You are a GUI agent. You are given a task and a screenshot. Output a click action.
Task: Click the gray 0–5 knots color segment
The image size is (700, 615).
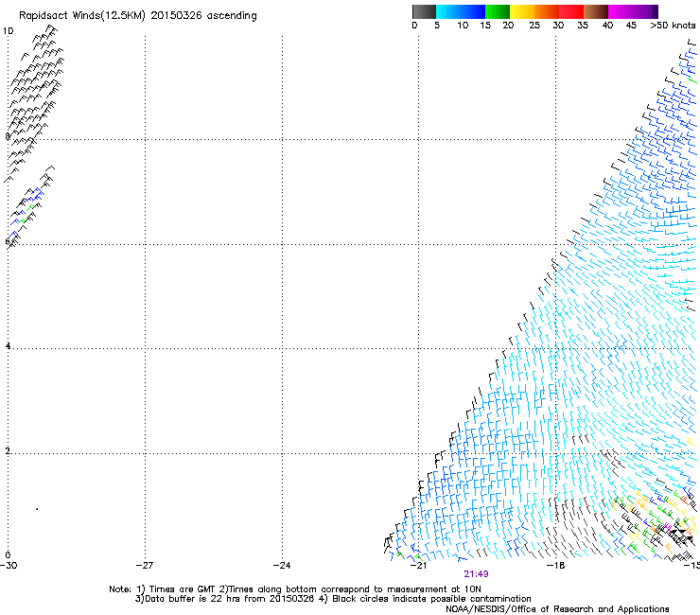point(424,11)
